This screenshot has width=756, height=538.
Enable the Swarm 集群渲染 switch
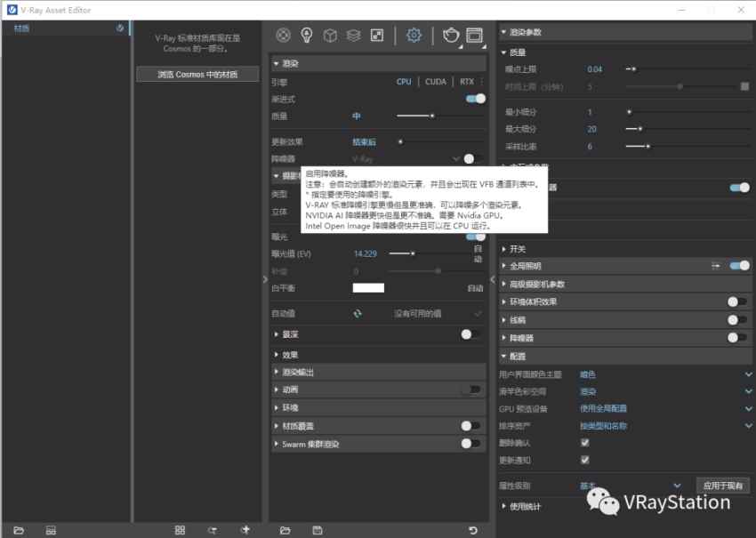pos(470,444)
